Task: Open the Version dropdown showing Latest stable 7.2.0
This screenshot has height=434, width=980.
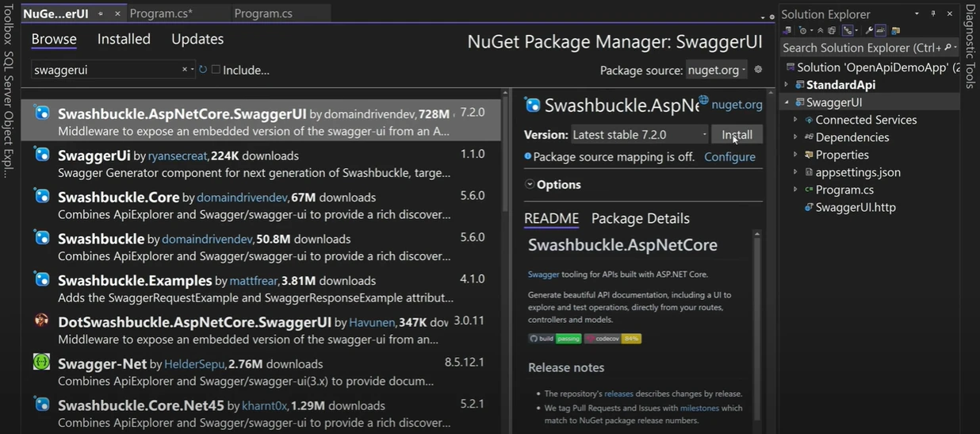Action: tap(639, 135)
